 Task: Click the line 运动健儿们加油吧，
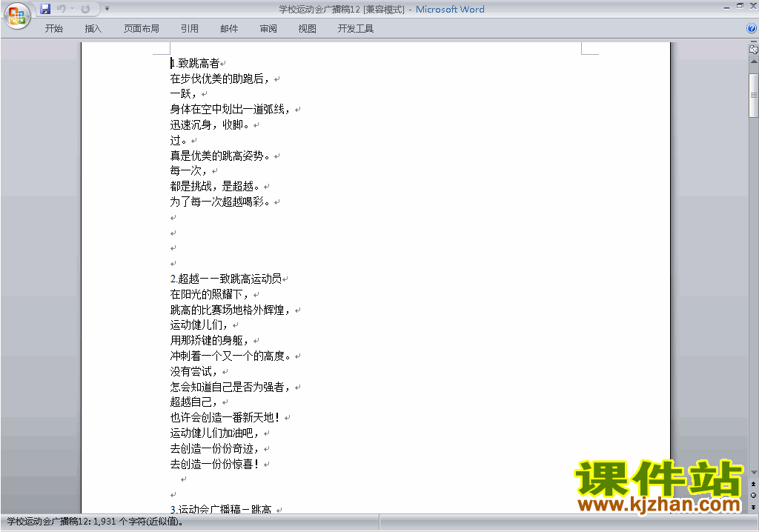tap(214, 433)
